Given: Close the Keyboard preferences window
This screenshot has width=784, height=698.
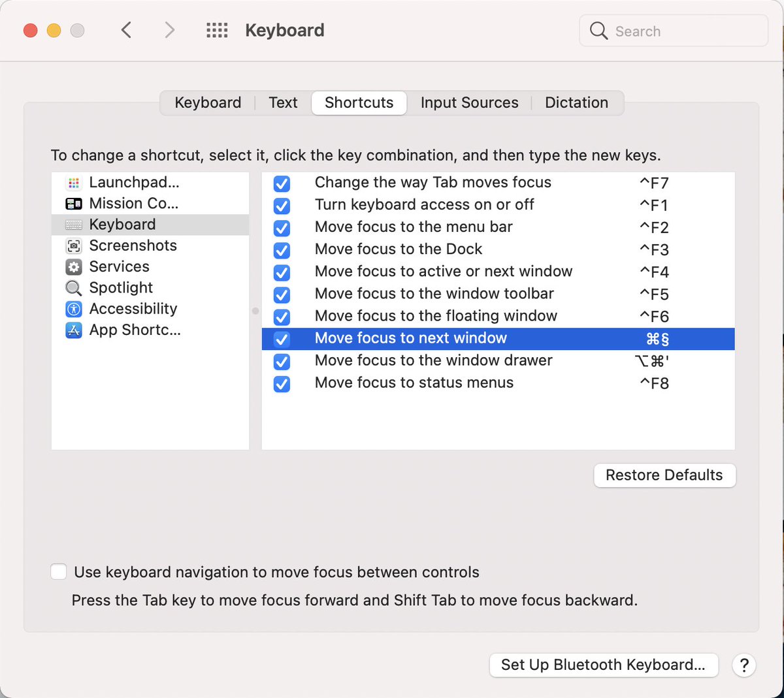Looking at the screenshot, I should tap(31, 31).
